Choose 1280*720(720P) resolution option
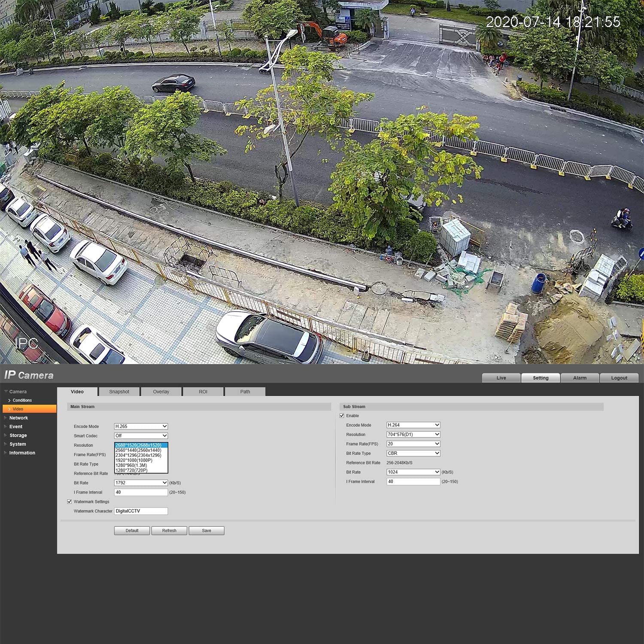 141,471
